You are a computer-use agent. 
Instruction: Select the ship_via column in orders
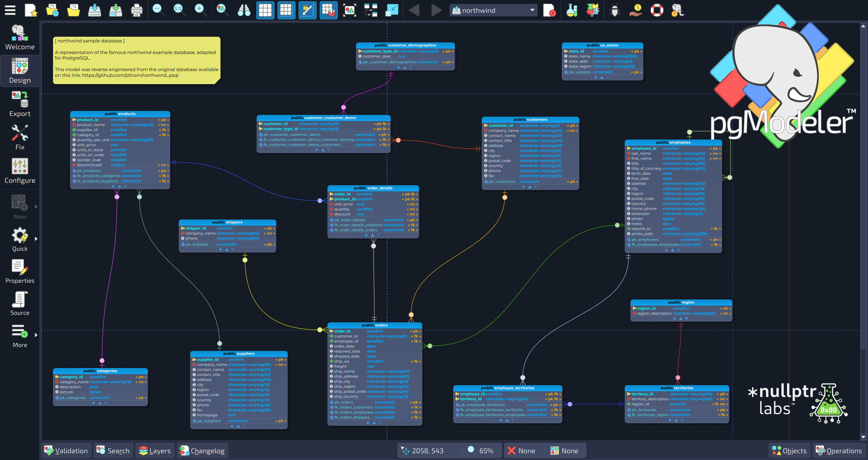[x=375, y=361]
